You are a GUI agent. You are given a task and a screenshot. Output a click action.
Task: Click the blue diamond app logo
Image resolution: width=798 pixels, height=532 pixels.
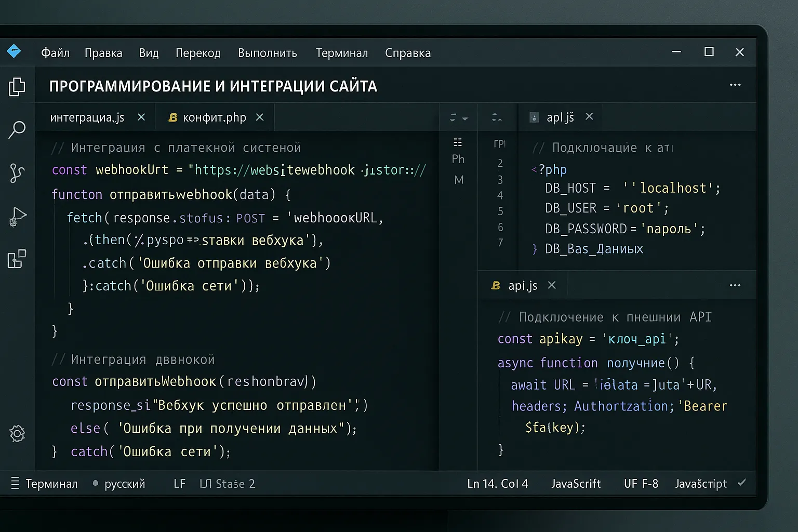click(x=14, y=51)
